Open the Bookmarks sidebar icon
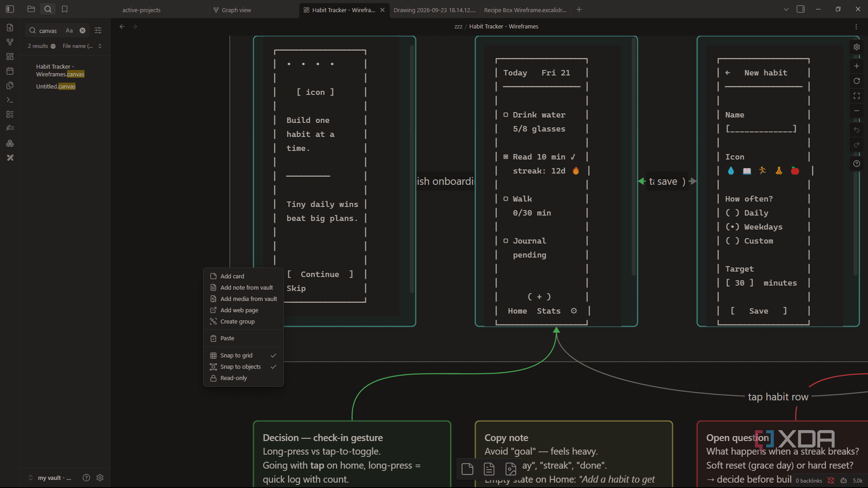 65,9
